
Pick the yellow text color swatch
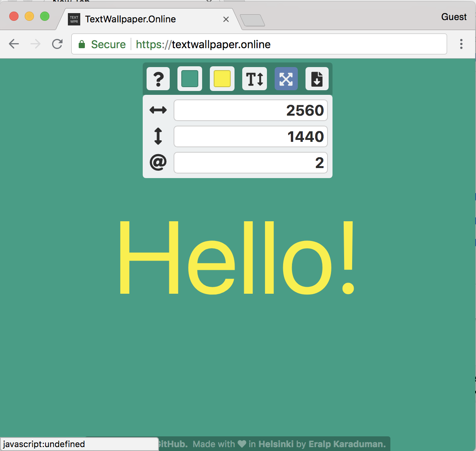[x=222, y=79]
